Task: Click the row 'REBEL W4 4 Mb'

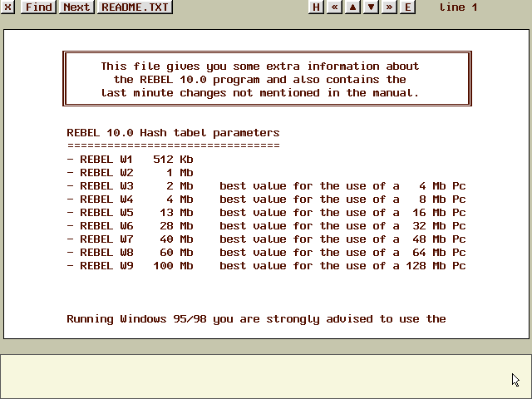Action: pyautogui.click(x=266, y=199)
